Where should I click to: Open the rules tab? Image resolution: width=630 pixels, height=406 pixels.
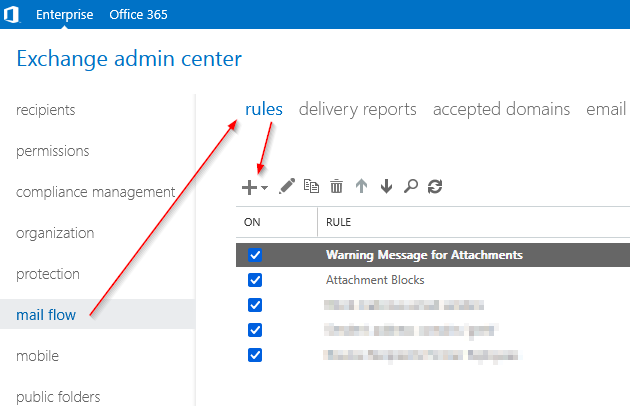(264, 109)
